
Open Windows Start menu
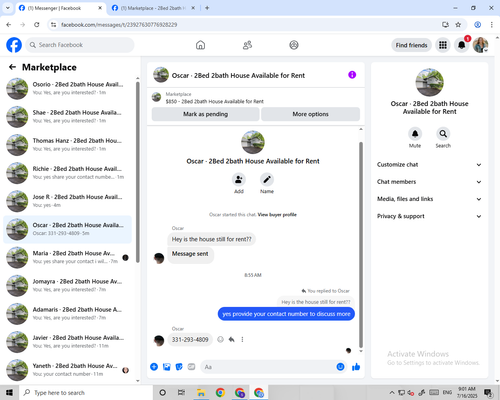9,393
